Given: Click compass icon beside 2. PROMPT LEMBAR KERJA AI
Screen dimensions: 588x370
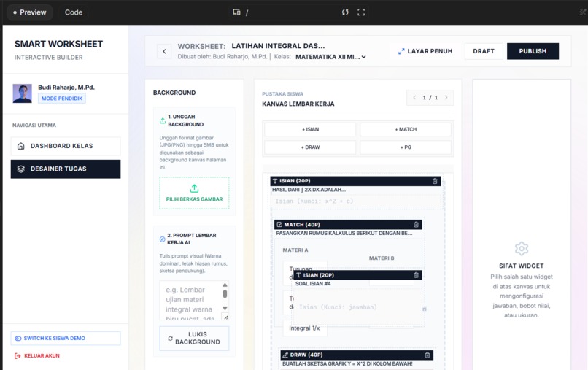Looking at the screenshot, I should (163, 239).
